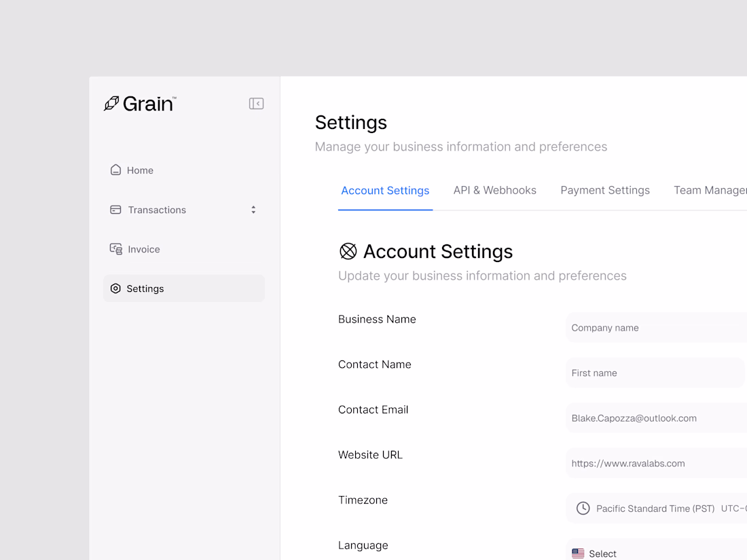Click the Business Name label

point(377,319)
